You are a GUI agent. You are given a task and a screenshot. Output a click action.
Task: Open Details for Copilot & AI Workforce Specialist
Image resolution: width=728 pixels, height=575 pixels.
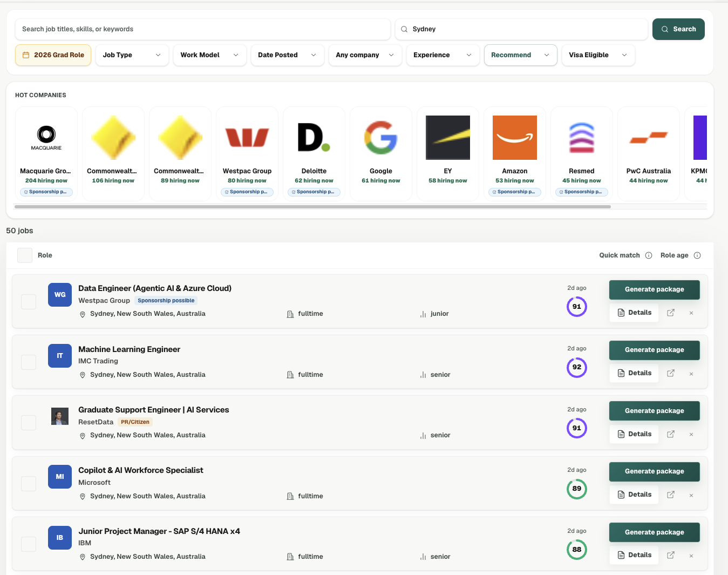(x=634, y=495)
